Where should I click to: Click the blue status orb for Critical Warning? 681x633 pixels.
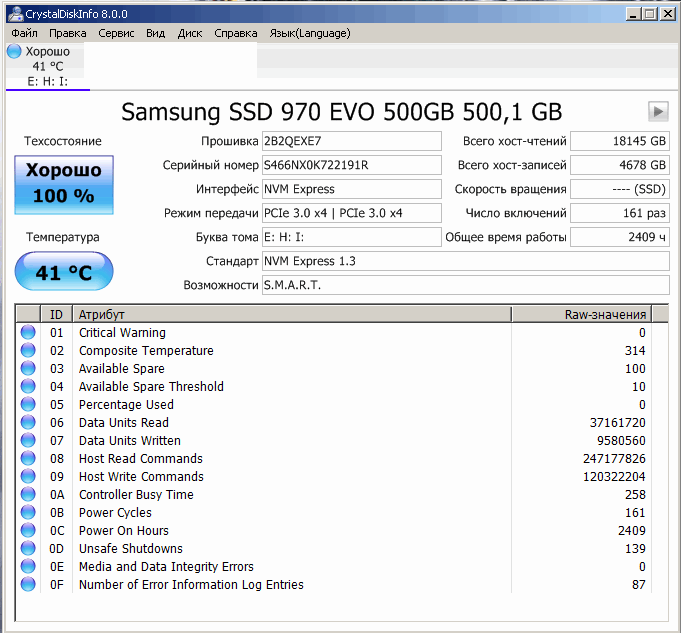coord(28,332)
